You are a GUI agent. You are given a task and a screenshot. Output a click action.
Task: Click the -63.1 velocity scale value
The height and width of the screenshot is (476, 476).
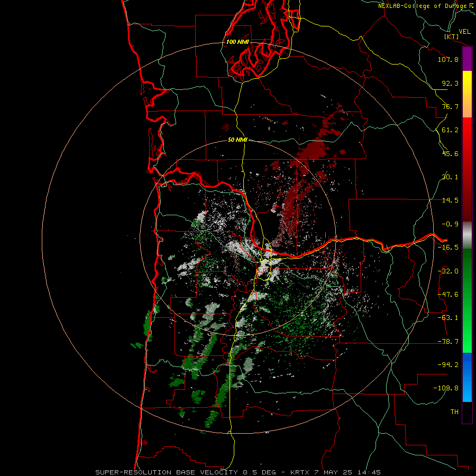coord(448,318)
